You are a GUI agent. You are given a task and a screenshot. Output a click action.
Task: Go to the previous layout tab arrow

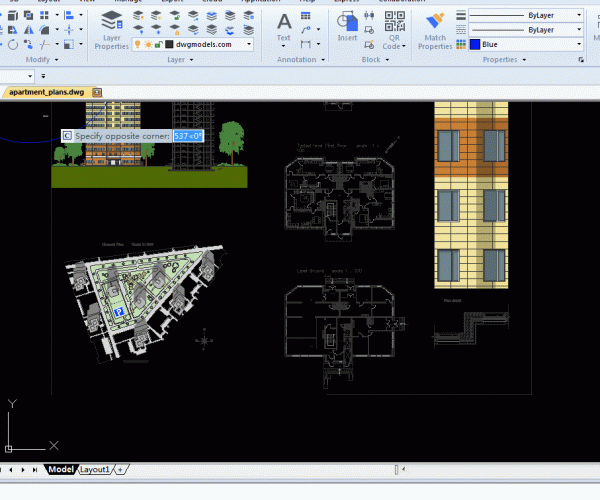(11, 469)
